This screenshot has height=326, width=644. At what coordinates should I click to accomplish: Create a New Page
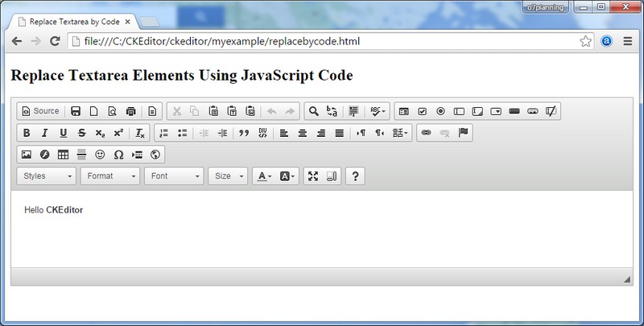click(94, 111)
